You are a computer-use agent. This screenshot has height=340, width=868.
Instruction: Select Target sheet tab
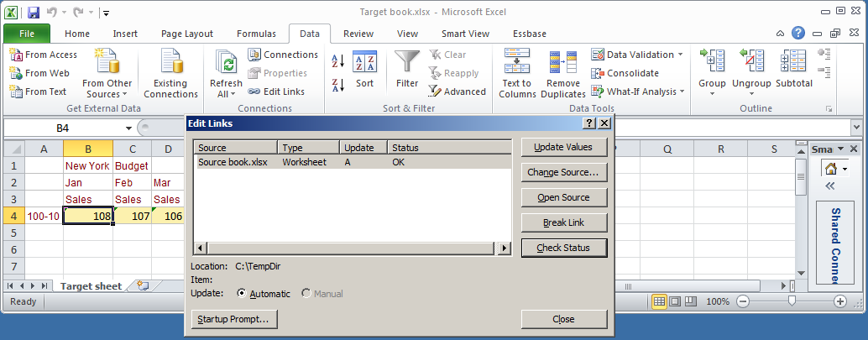(x=91, y=286)
